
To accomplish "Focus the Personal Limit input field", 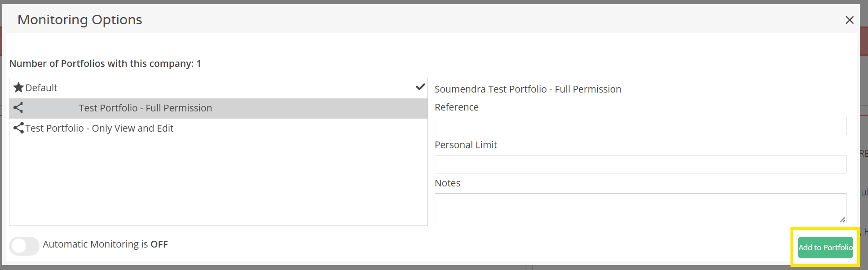I will coord(640,164).
